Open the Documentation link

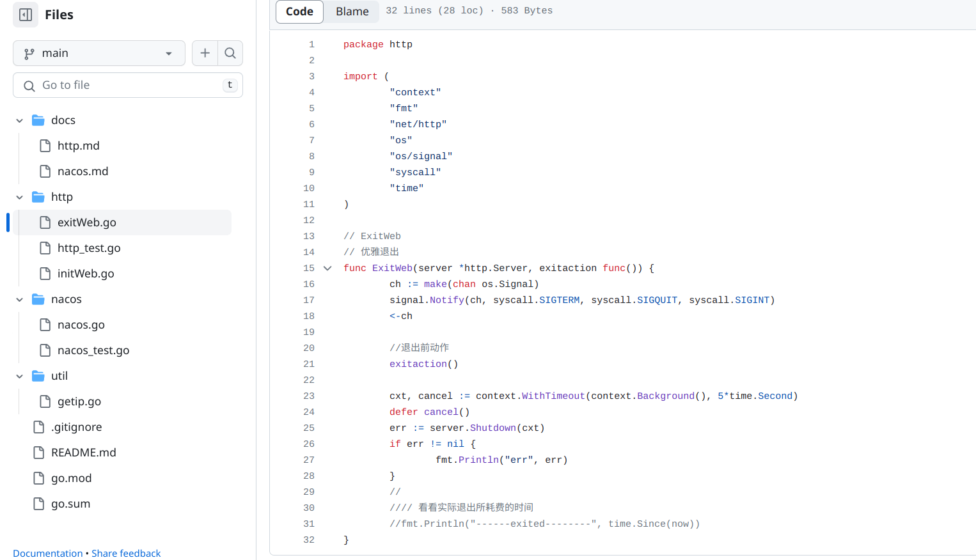pyautogui.click(x=48, y=554)
